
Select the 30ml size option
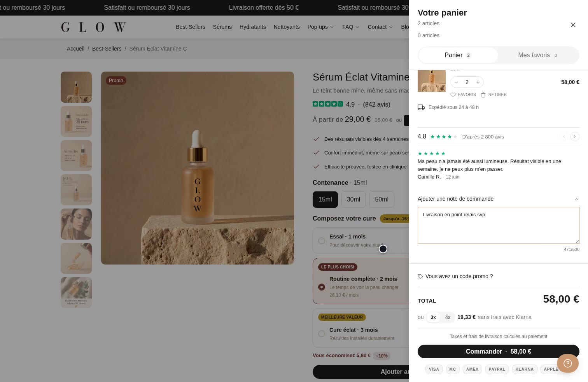(x=353, y=200)
